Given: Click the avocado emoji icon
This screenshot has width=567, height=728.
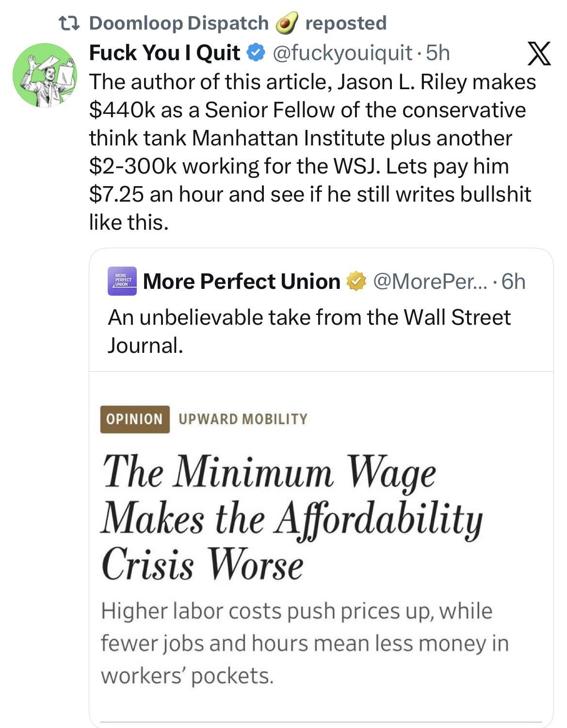Looking at the screenshot, I should [x=287, y=23].
